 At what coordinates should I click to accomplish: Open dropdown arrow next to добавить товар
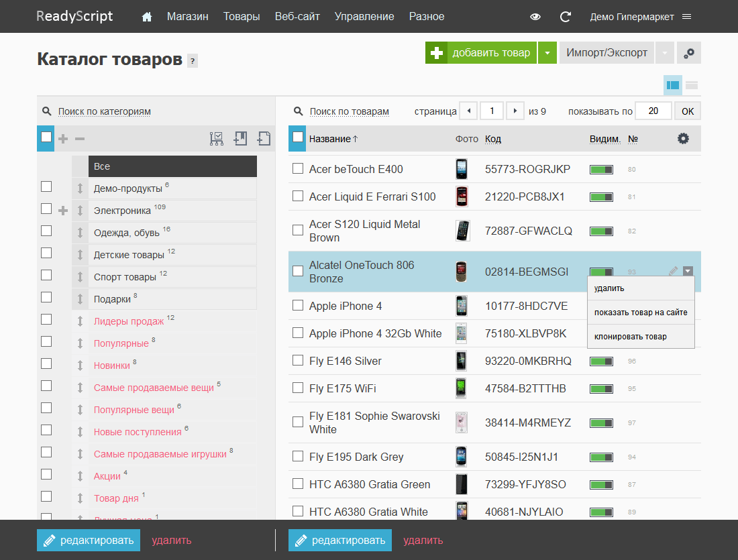[547, 53]
